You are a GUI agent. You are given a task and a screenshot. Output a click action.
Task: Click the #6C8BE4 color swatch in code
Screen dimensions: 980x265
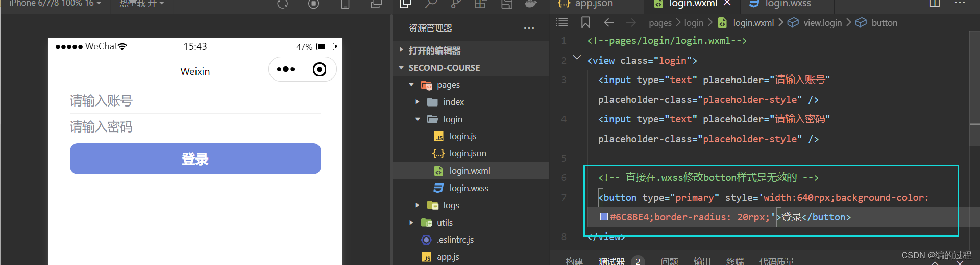pyautogui.click(x=604, y=216)
